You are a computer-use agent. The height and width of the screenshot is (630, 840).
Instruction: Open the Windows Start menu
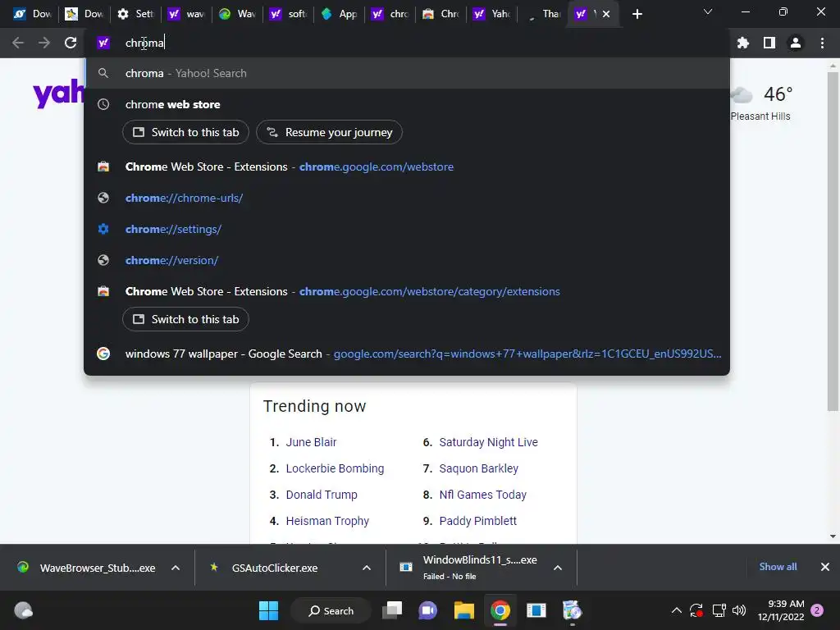(x=268, y=610)
